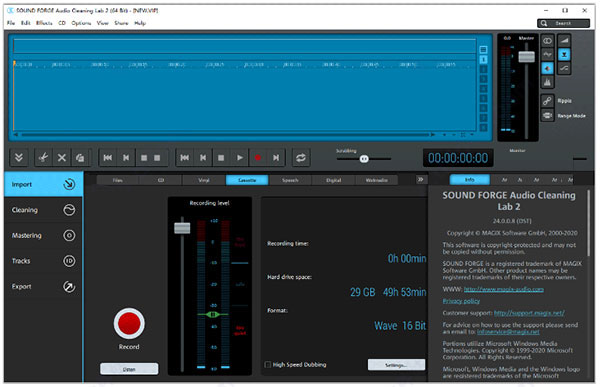Click the track list icon above track number 1
Image resolution: width=600 pixels, height=387 pixels.
(x=483, y=50)
